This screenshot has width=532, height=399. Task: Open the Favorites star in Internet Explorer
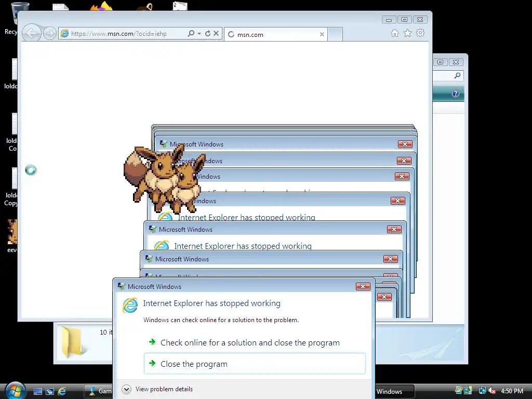coord(407,33)
